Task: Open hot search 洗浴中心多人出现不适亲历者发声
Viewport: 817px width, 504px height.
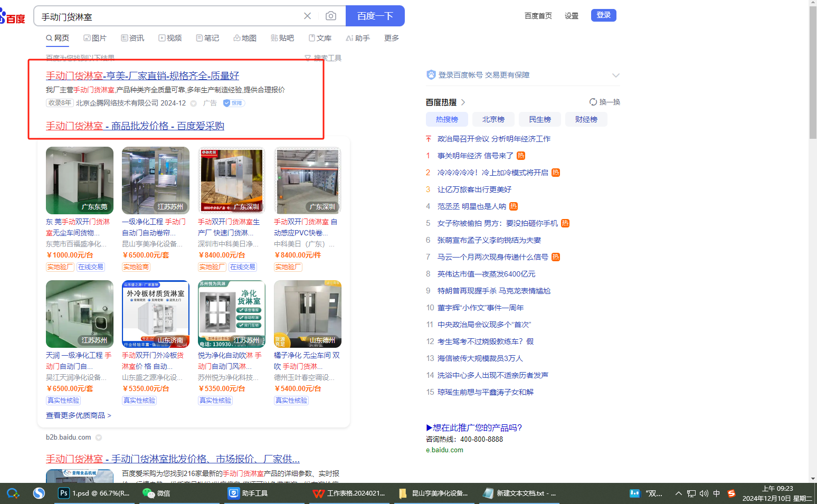Action: point(493,375)
